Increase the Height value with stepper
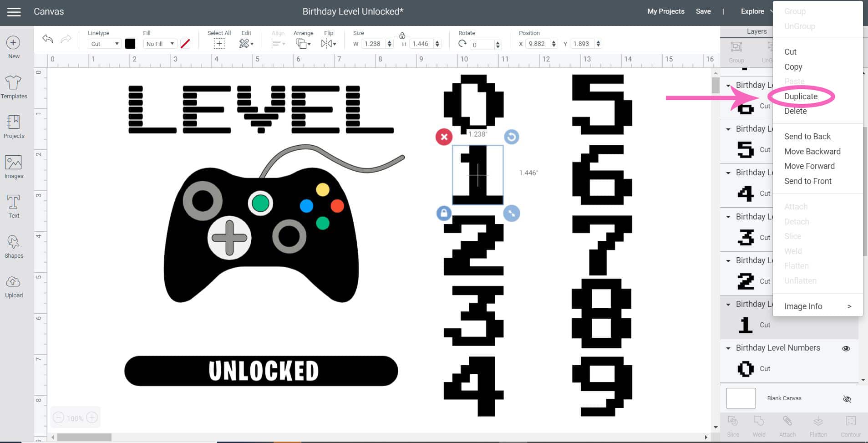868x443 pixels. 437,41
